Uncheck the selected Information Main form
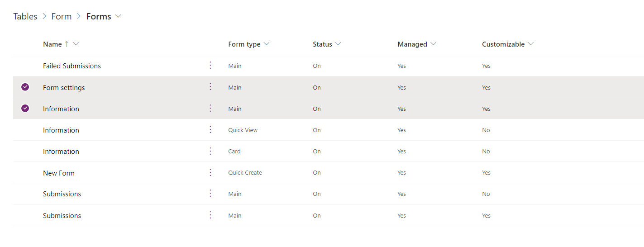The width and height of the screenshot is (644, 247). tap(25, 109)
